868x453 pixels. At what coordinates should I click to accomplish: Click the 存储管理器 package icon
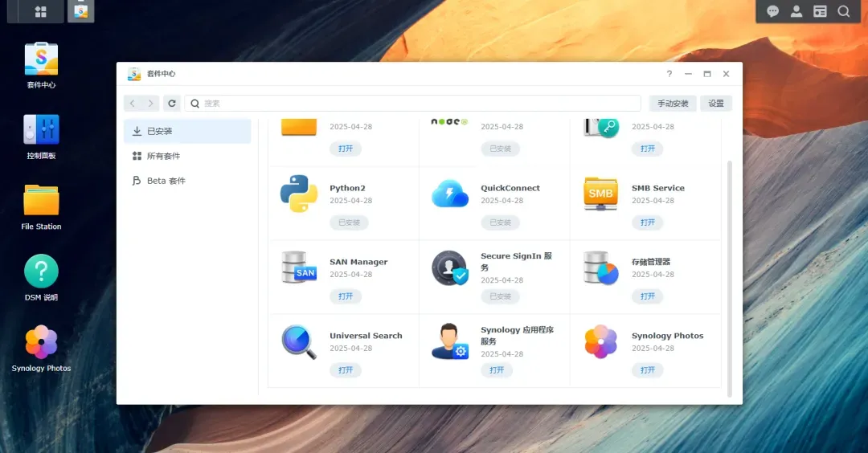(600, 267)
